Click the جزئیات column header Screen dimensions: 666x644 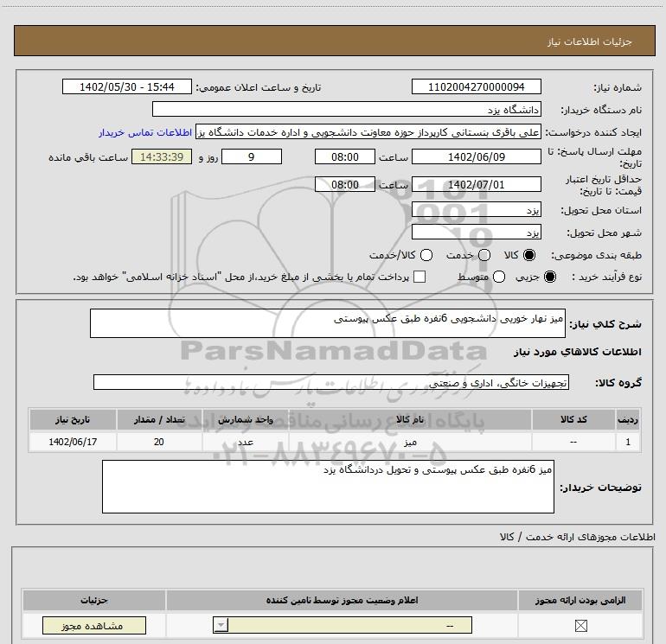(x=94, y=600)
